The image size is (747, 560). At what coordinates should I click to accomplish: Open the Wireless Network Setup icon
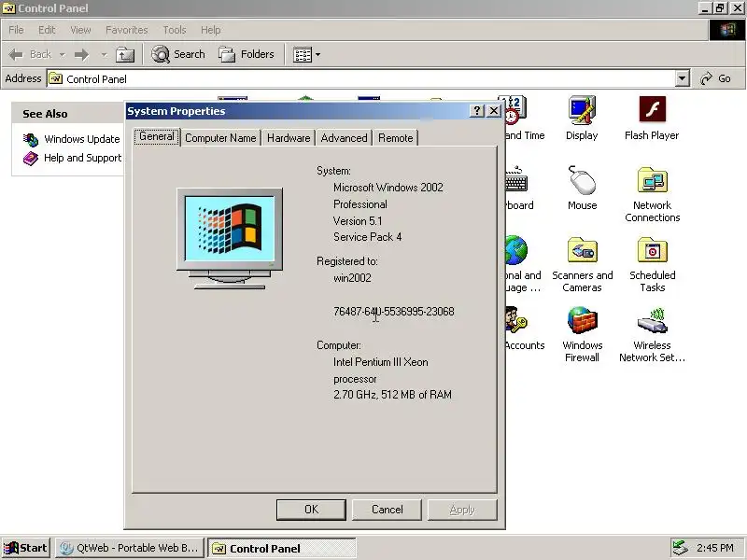pyautogui.click(x=652, y=334)
